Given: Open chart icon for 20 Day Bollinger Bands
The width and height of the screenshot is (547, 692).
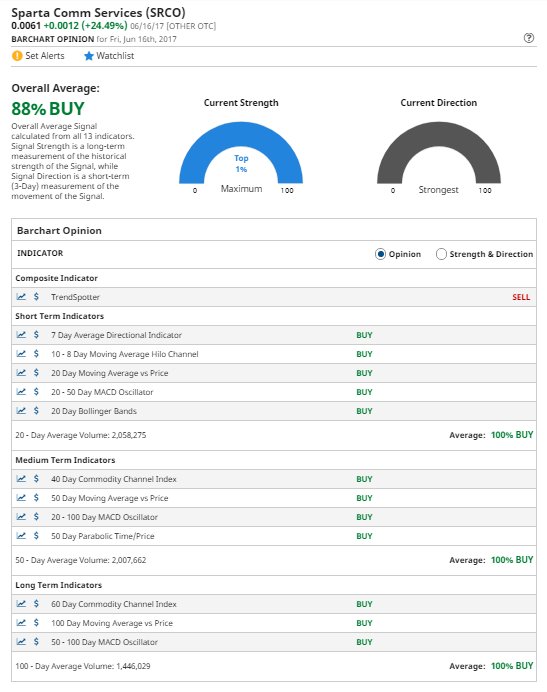Looking at the screenshot, I should [21, 410].
